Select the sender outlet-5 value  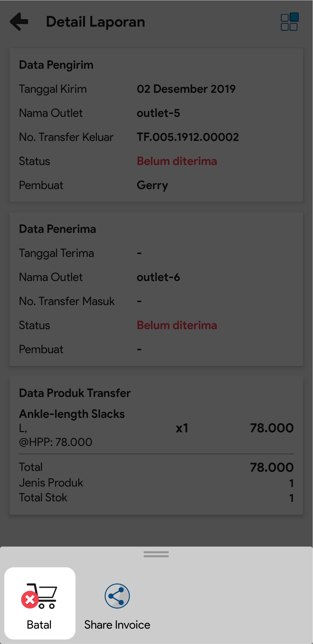coord(158,113)
